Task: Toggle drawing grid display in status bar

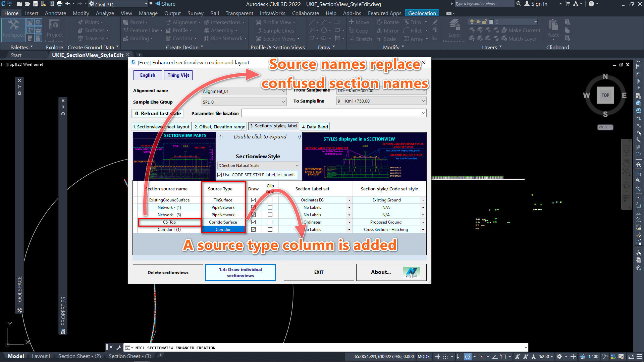Action: click(437, 356)
